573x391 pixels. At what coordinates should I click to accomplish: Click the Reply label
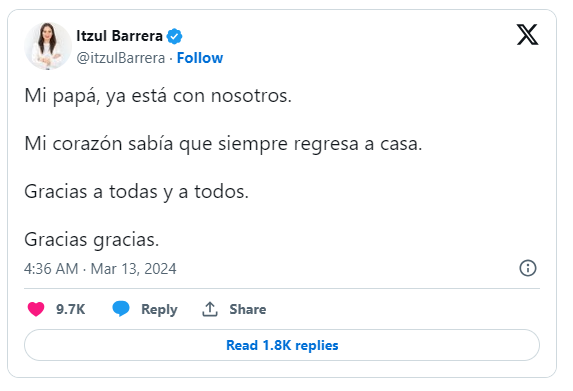click(x=159, y=310)
